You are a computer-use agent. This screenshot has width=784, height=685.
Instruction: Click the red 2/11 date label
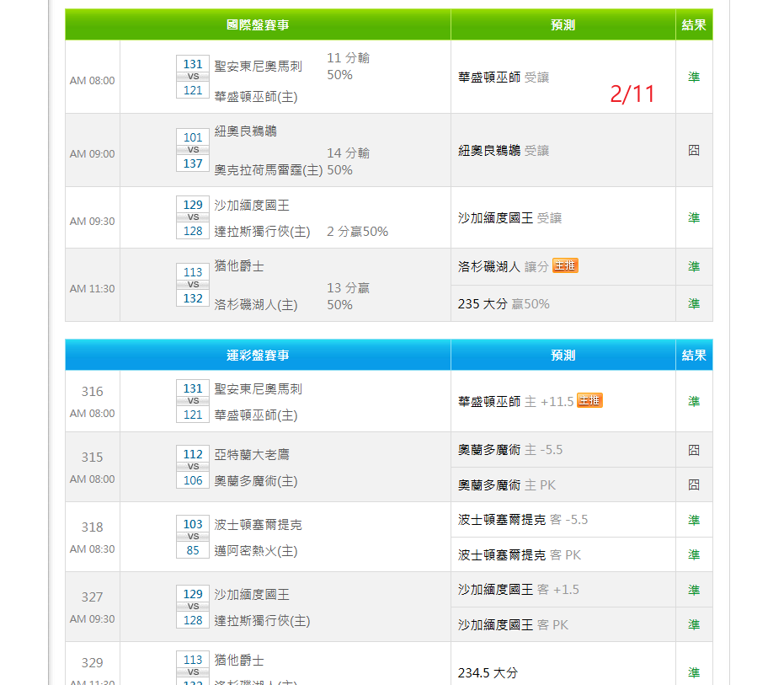click(632, 94)
